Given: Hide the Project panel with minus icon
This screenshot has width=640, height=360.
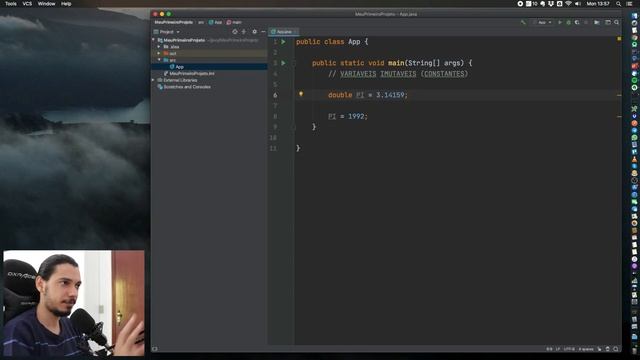Looking at the screenshot, I should (x=263, y=31).
